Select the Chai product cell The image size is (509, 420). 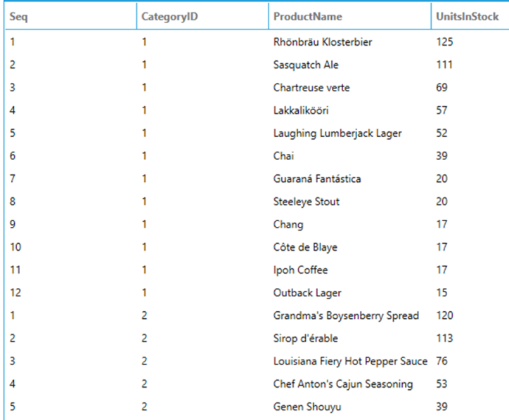pos(284,156)
